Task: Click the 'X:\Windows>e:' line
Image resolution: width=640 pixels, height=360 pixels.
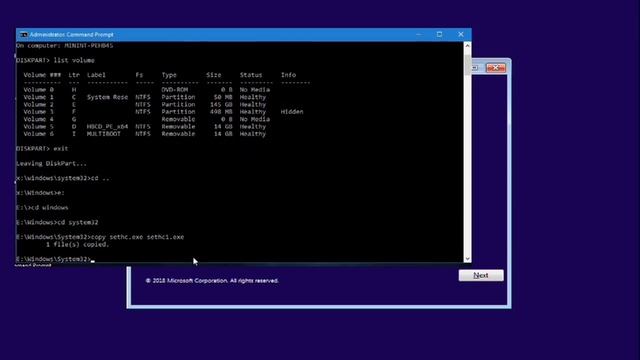Action: coord(40,193)
